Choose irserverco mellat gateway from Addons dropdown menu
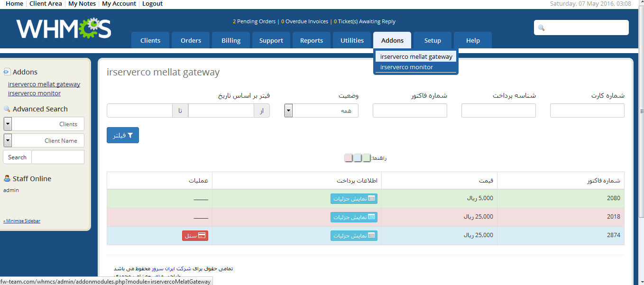 point(416,56)
